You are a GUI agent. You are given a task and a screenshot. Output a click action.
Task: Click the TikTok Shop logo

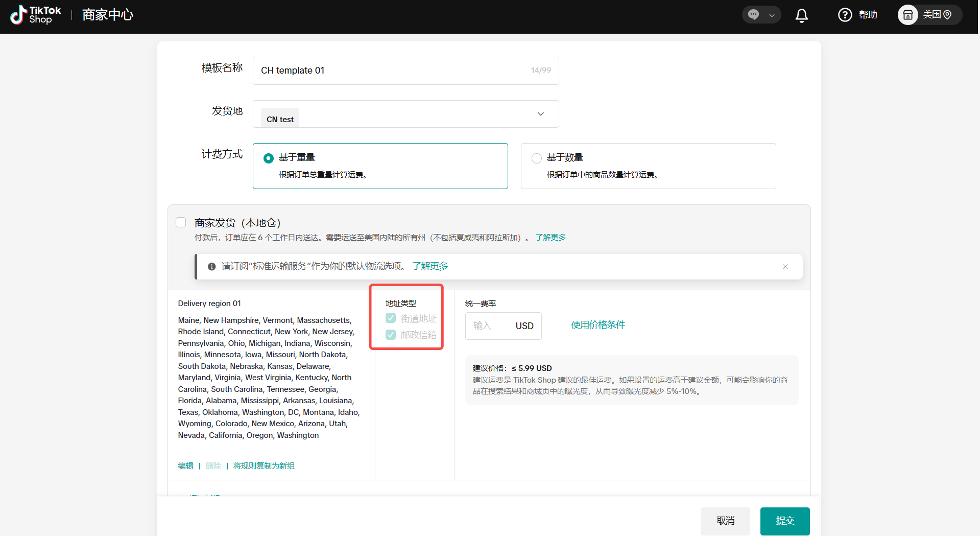35,15
